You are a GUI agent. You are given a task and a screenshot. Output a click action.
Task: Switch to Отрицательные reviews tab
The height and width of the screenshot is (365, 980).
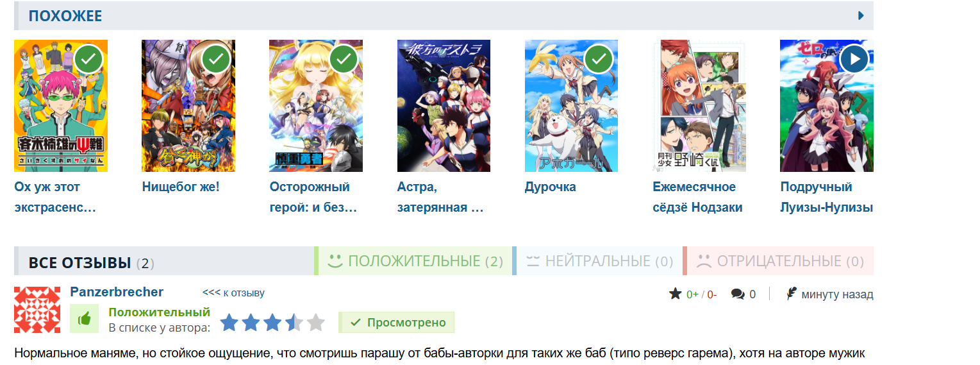779,261
